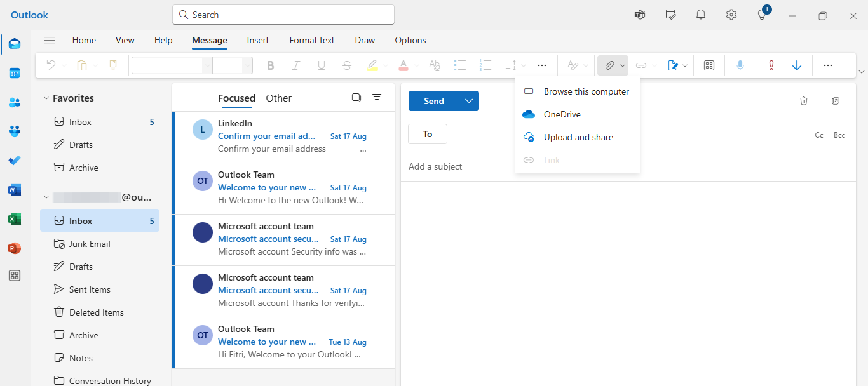Mark the message as high importance

click(x=771, y=65)
